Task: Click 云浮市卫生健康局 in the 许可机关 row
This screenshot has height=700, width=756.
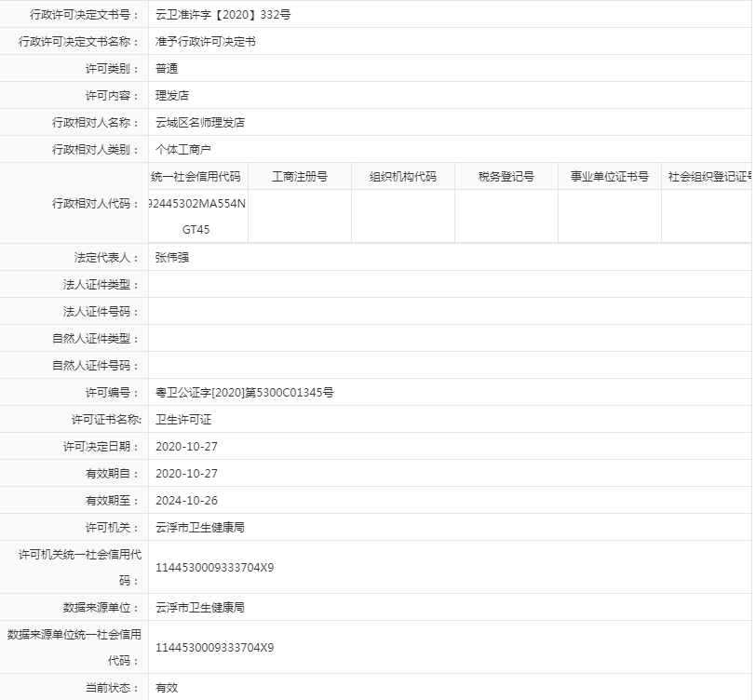Action: [x=200, y=528]
